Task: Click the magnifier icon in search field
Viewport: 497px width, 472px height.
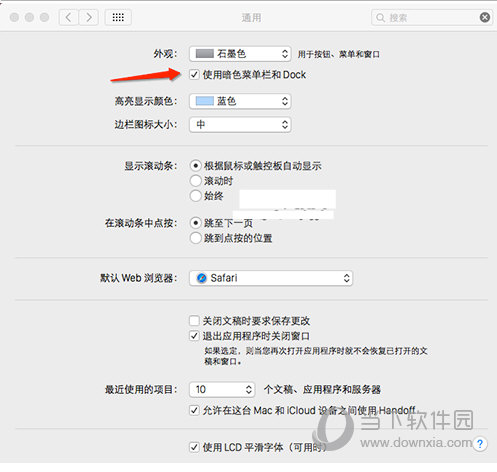Action: pos(380,17)
